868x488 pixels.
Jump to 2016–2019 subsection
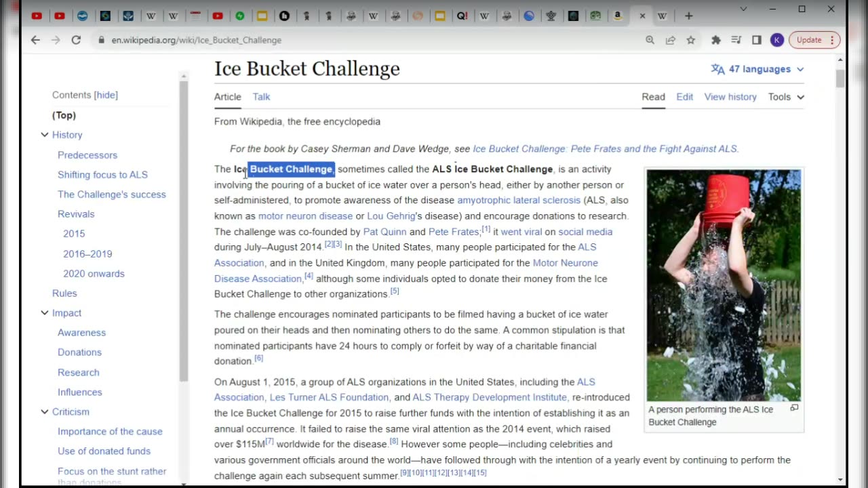(87, 253)
